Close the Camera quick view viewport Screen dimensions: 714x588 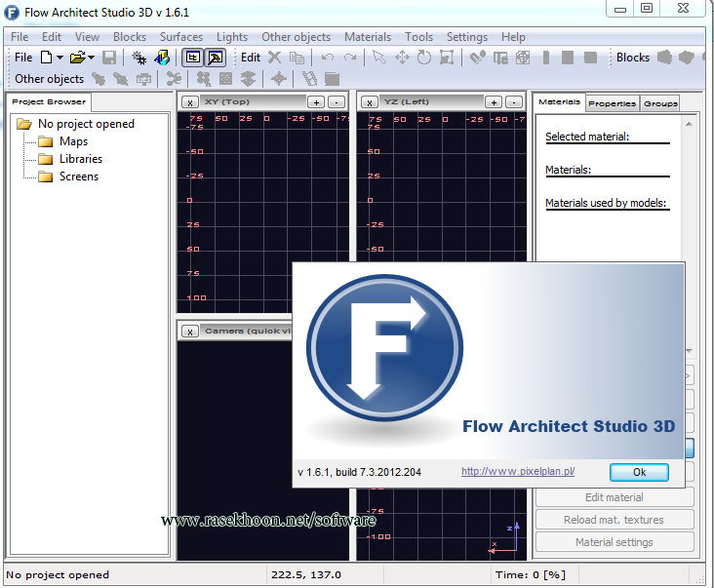190,332
